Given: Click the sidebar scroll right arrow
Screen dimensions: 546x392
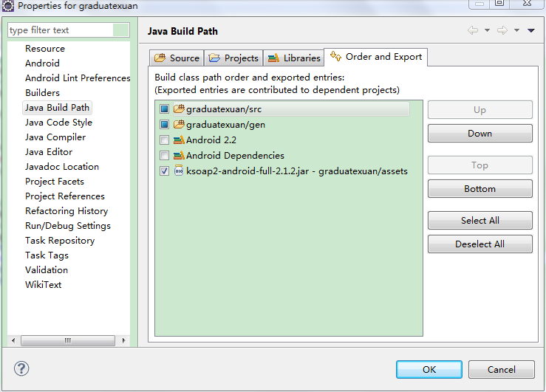Looking at the screenshot, I should (123, 340).
